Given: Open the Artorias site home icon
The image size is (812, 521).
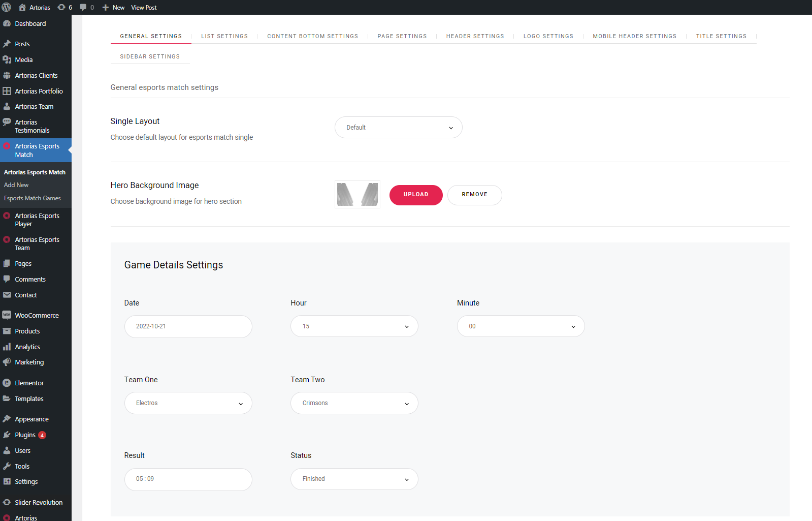Looking at the screenshot, I should coord(22,7).
